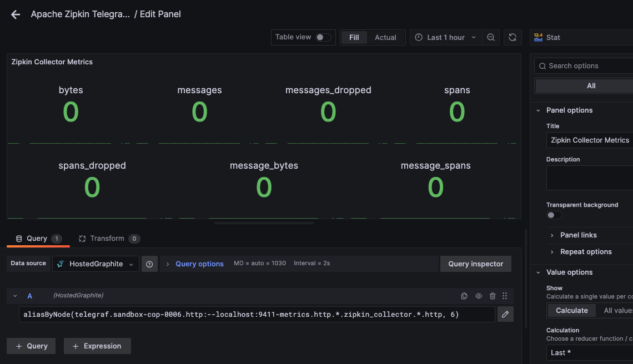Click MD = auto = 1030 text
Screen dimensions: 633x364
point(259,263)
